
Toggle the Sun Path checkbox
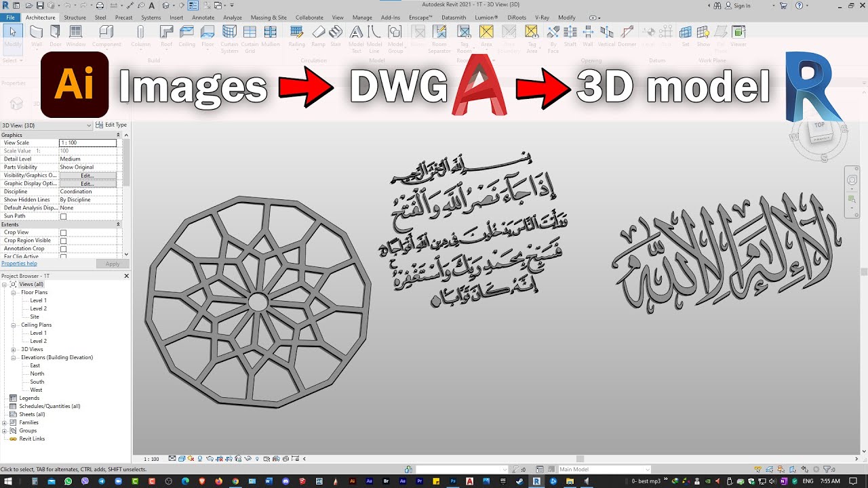tap(63, 216)
